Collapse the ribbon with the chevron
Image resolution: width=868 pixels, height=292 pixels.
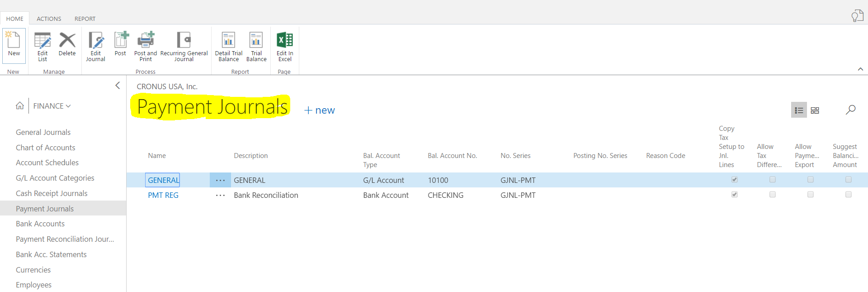(x=860, y=69)
